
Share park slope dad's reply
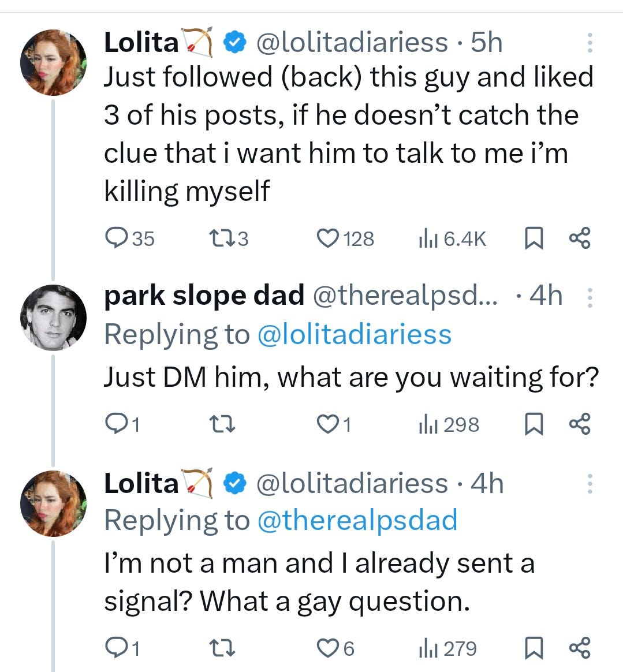tap(580, 424)
